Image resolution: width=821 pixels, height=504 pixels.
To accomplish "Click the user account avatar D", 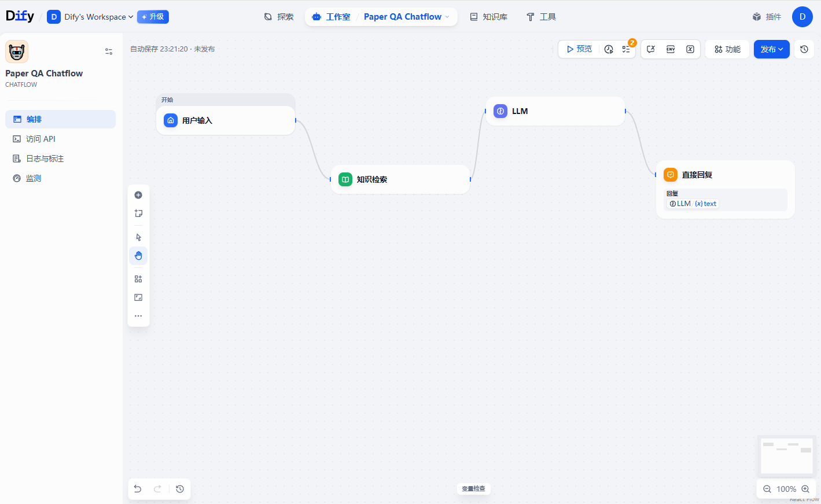I will pos(802,17).
